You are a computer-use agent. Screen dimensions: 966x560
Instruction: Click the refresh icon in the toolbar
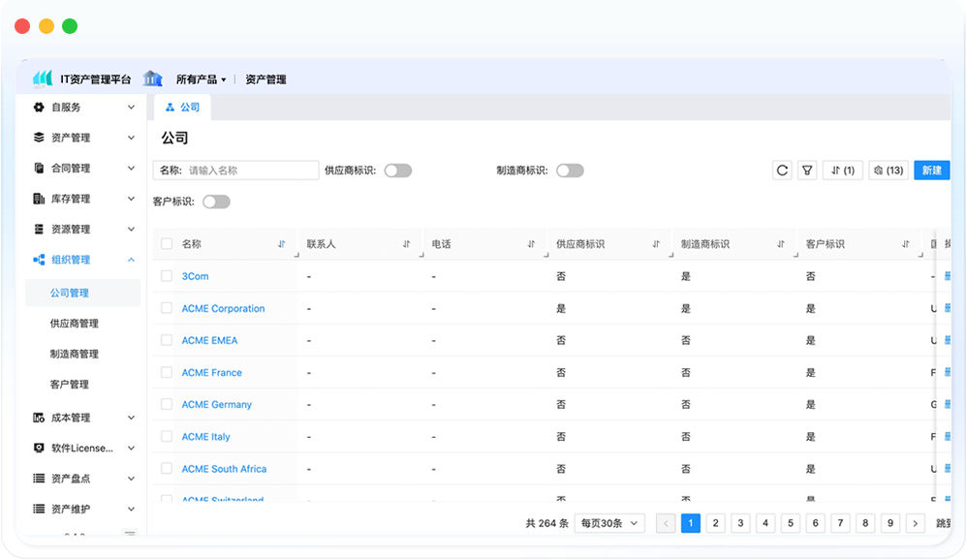782,171
